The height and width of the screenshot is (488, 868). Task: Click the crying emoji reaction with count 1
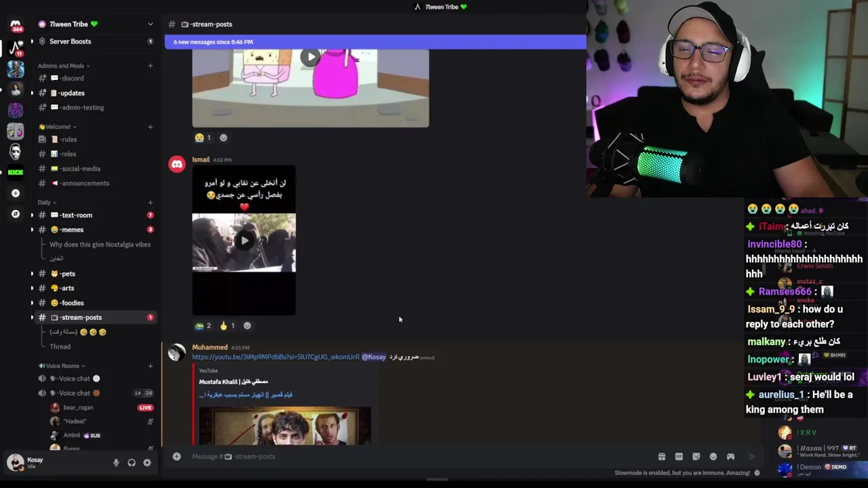pyautogui.click(x=203, y=138)
